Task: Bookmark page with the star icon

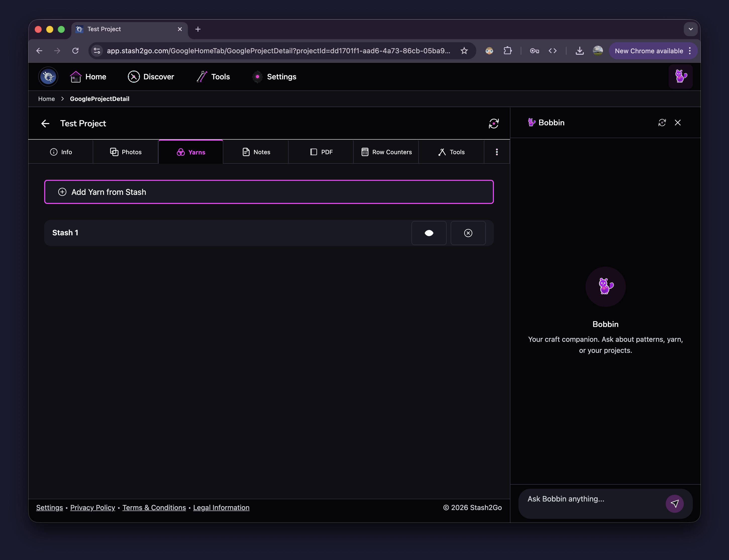Action: (x=464, y=51)
